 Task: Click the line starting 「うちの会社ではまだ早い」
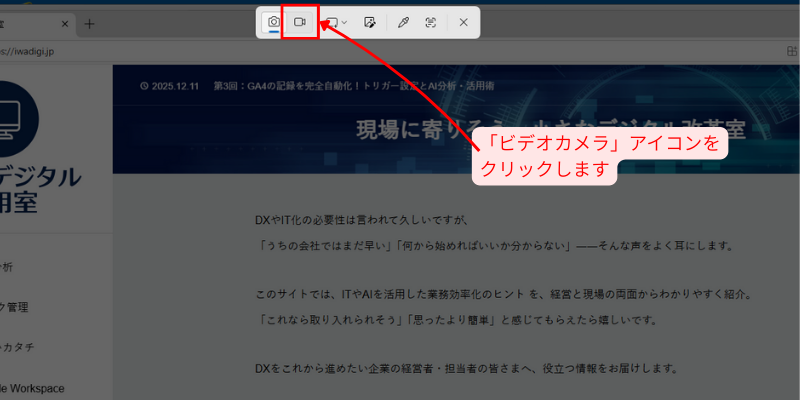tap(495, 246)
